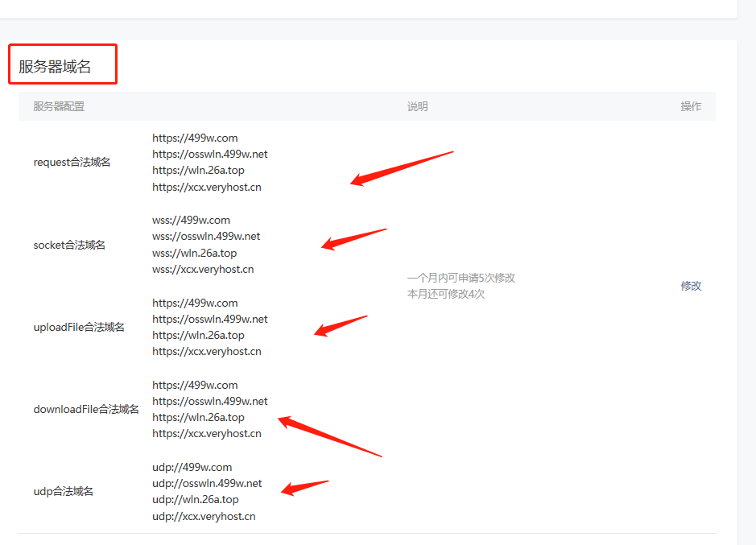This screenshot has width=756, height=545.
Task: Click the downloadFile合法域名 row label
Action: pos(86,409)
